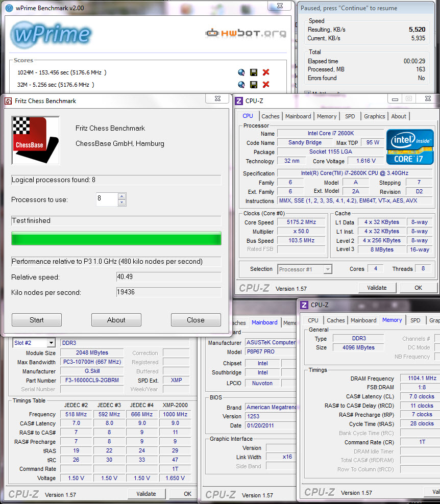Image resolution: width=440 pixels, height=504 pixels.
Task: Start the Fritz Chess benchmark
Action: 37,320
